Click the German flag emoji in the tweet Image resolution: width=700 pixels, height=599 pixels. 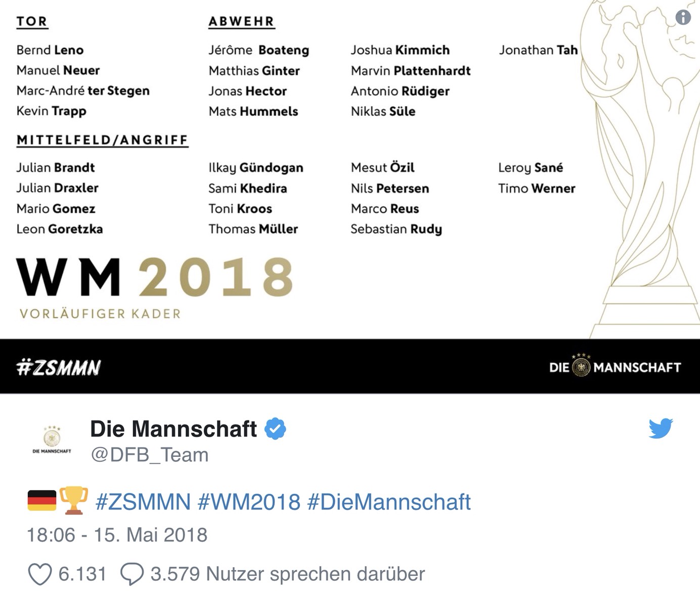[42, 501]
